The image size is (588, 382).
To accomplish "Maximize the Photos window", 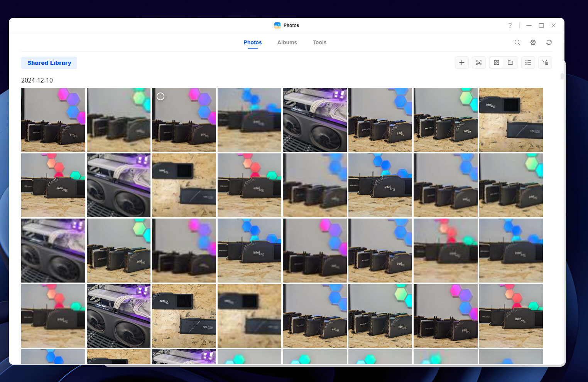I will pos(541,25).
